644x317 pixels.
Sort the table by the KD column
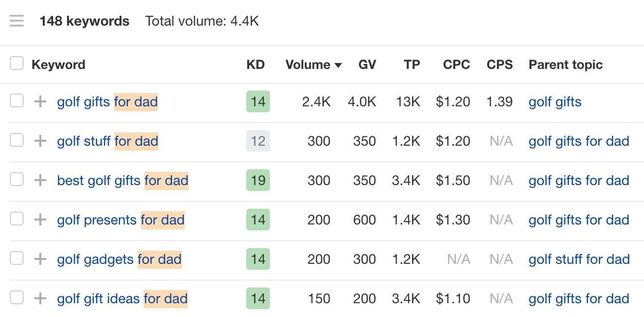point(256,64)
